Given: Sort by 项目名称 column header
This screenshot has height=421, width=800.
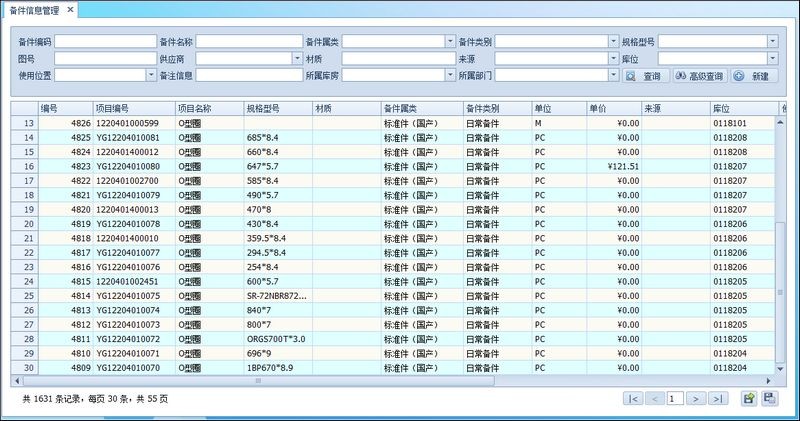Looking at the screenshot, I should [209, 109].
